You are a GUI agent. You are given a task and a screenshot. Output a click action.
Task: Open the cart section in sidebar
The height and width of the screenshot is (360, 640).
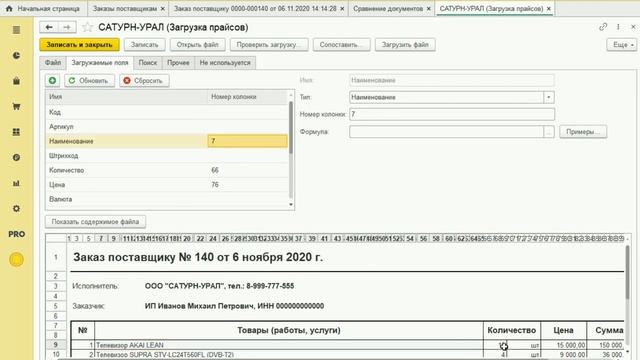[16, 107]
